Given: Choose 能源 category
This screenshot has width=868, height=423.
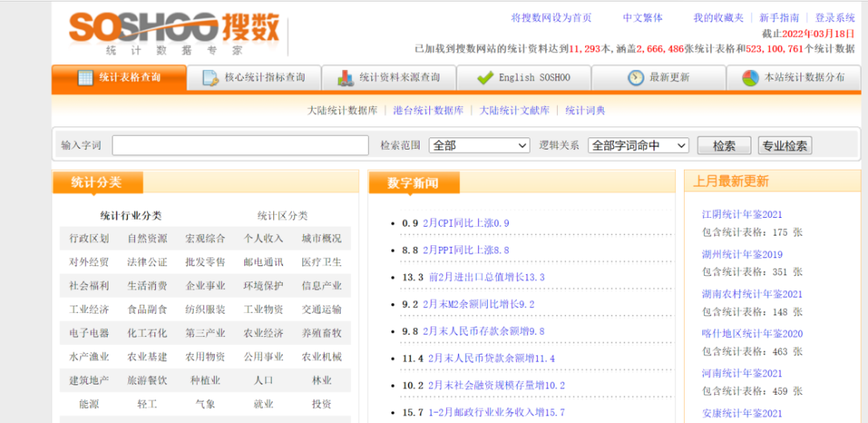Looking at the screenshot, I should click(x=89, y=405).
